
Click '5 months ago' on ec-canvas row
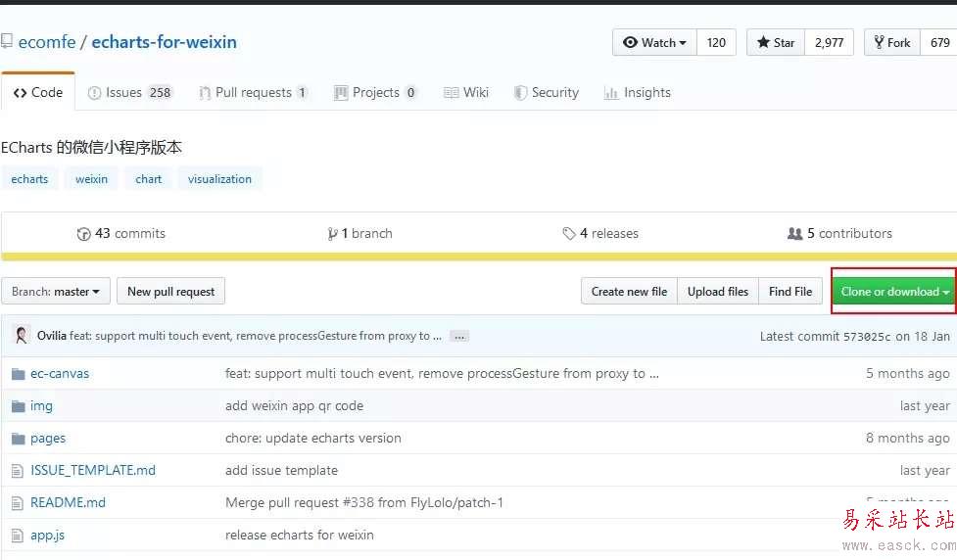[x=908, y=373]
